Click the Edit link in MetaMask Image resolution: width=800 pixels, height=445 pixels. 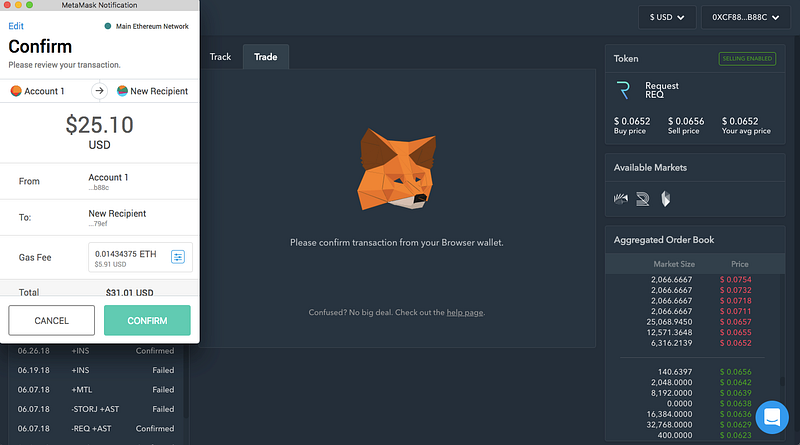click(16, 26)
